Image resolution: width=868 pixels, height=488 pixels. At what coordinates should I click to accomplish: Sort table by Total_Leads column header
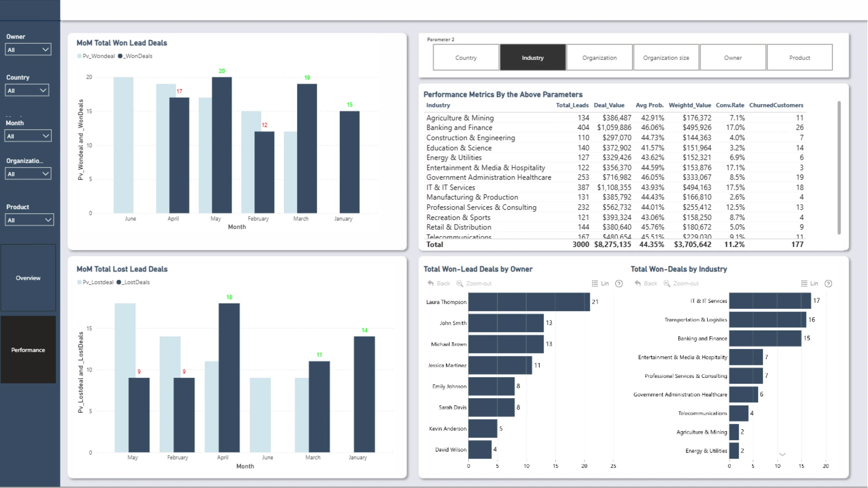coord(572,105)
